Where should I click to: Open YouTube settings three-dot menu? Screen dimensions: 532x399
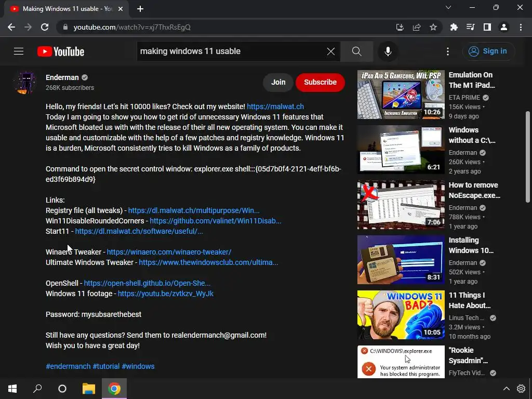pyautogui.click(x=448, y=51)
